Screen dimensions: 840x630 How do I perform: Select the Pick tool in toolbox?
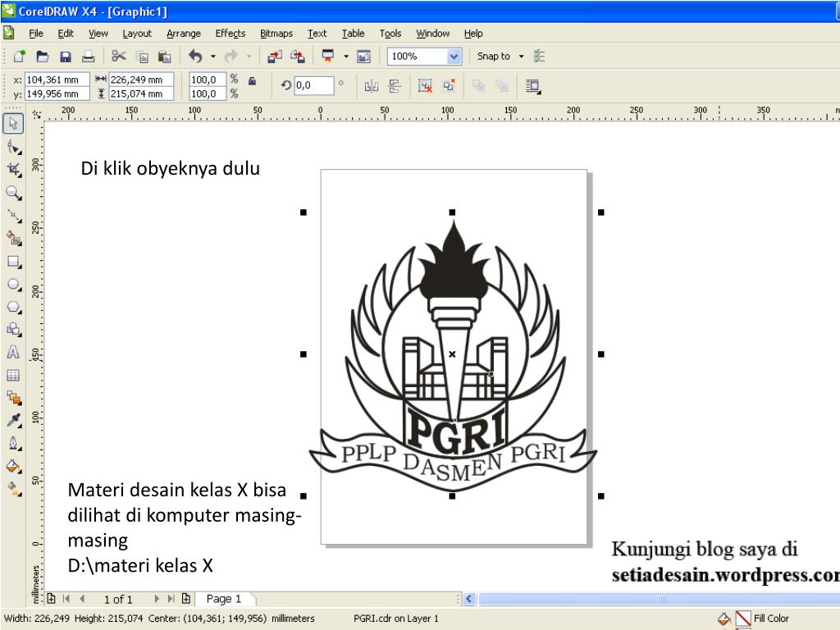[13, 123]
